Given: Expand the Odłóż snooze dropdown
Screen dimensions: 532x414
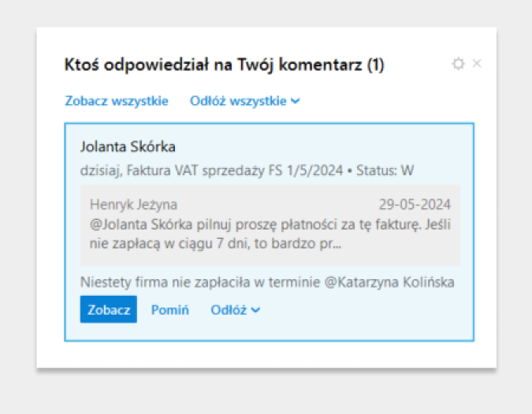Looking at the screenshot, I should 236,310.
